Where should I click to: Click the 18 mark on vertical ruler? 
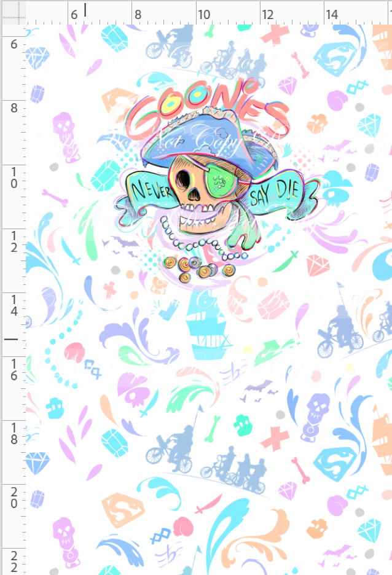(13, 432)
